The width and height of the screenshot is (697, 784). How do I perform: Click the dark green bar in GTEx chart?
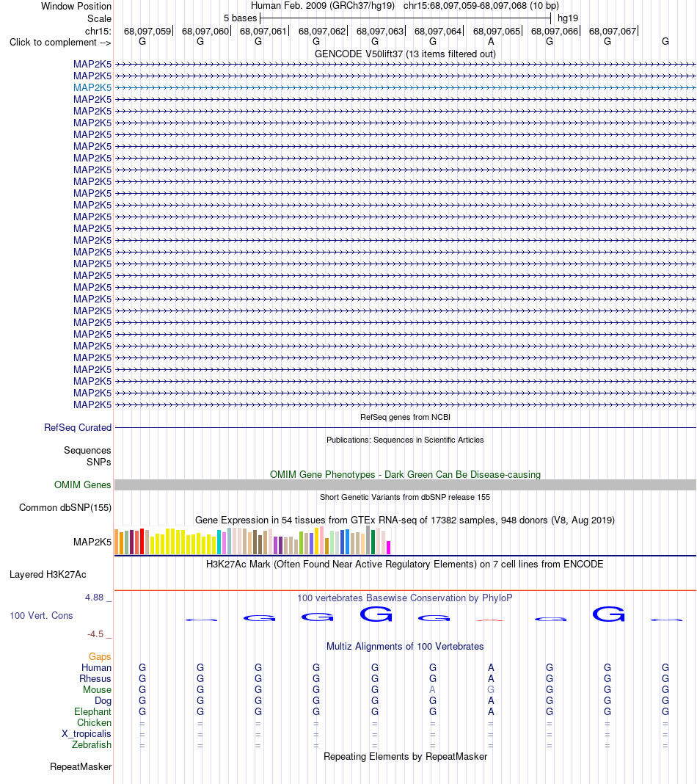pos(373,542)
